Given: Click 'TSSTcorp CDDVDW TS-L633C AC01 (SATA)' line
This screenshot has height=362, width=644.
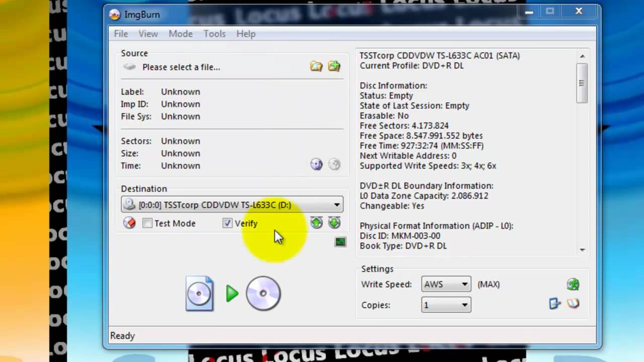Looking at the screenshot, I should tap(440, 55).
